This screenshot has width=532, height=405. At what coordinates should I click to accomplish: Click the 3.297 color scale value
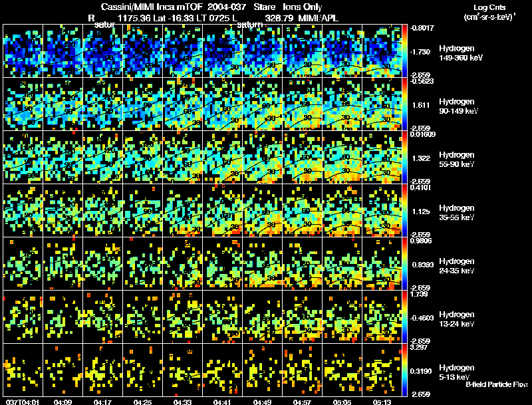coord(419,347)
